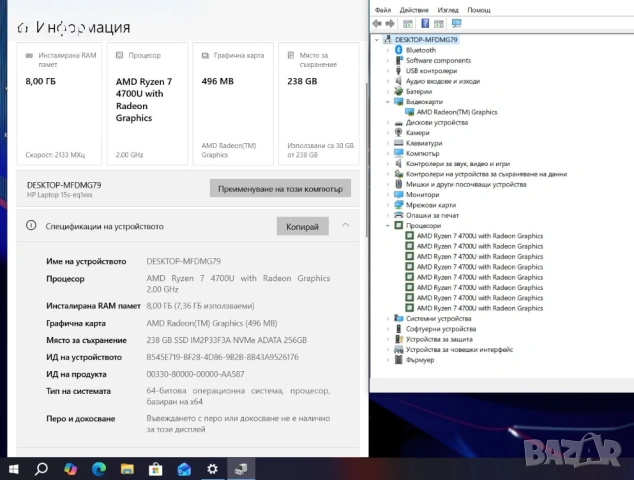The image size is (634, 480).
Task: Switch to Settings app in taskbar
Action: (212, 469)
